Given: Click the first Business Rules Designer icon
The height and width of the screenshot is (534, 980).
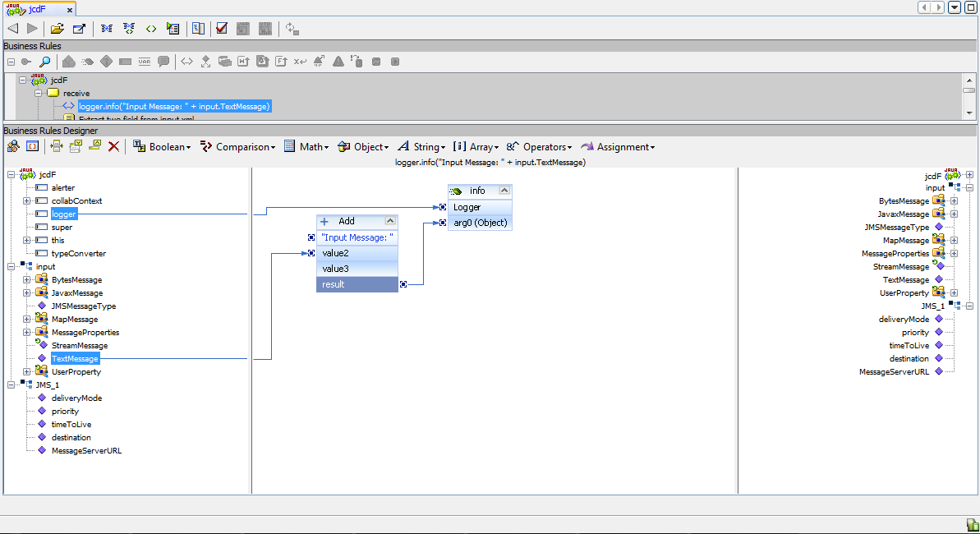Looking at the screenshot, I should click(x=13, y=147).
